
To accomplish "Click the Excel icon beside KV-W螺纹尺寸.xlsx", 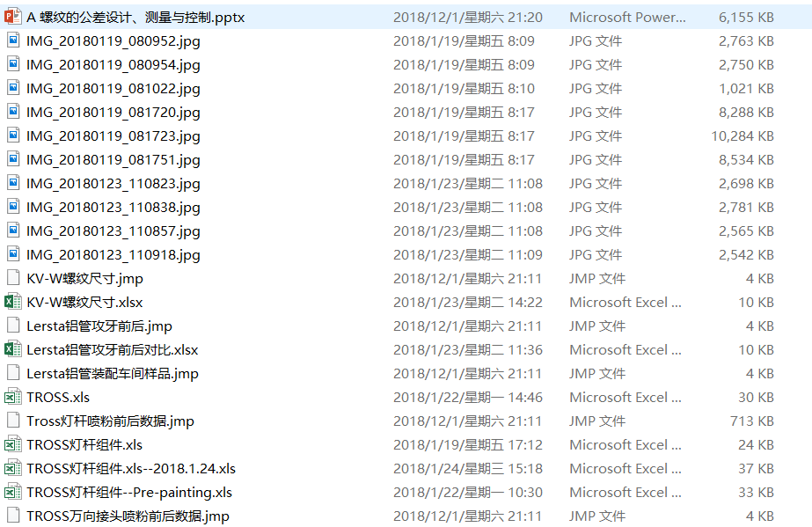I will [12, 302].
